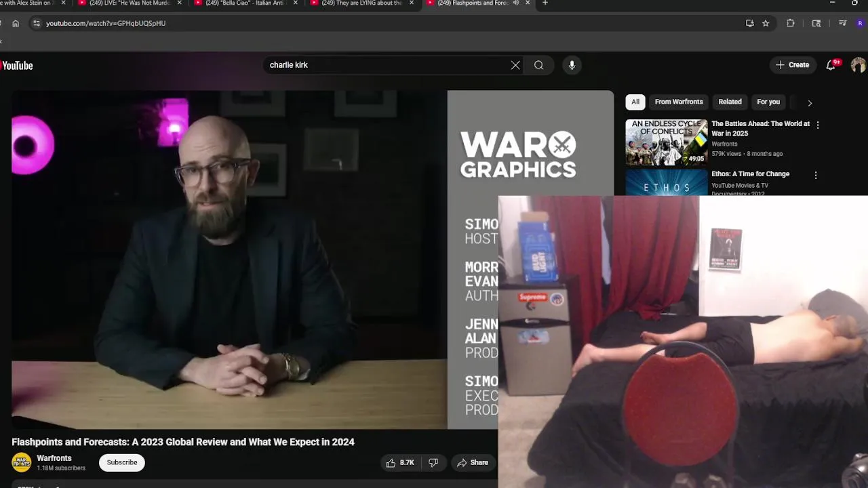Open the browser side panel icon
Image resolution: width=868 pixels, height=488 pixels.
pos(816,23)
